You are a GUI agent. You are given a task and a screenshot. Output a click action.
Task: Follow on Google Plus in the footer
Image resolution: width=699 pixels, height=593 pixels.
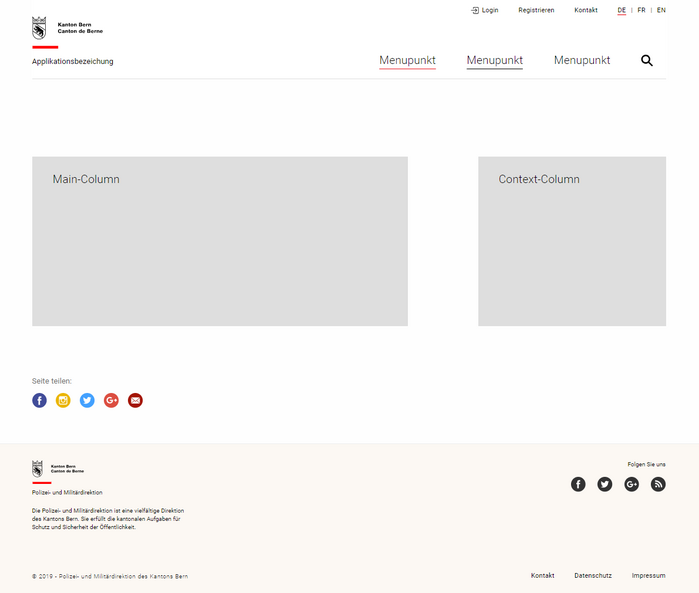[632, 484]
